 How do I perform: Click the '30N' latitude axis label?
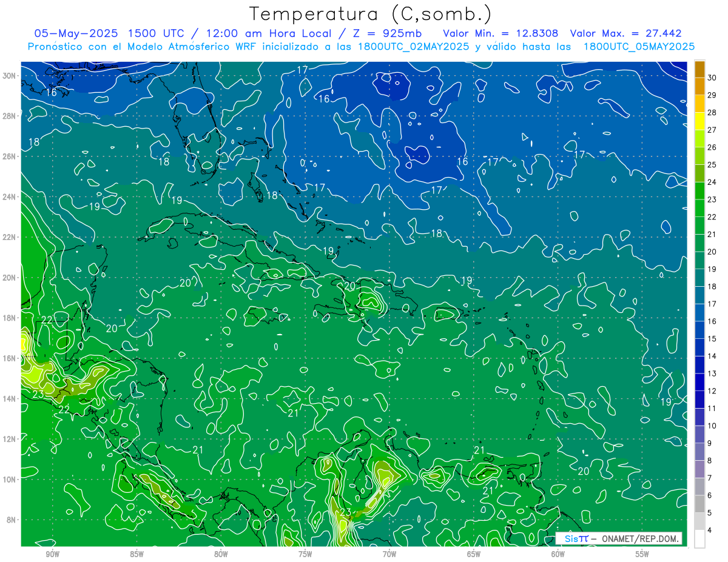click(10, 76)
